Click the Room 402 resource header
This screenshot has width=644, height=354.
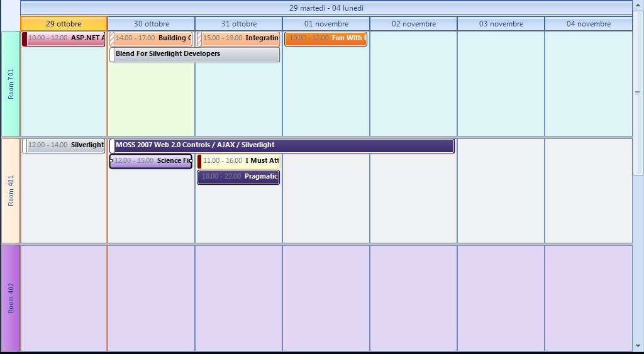pos(11,298)
